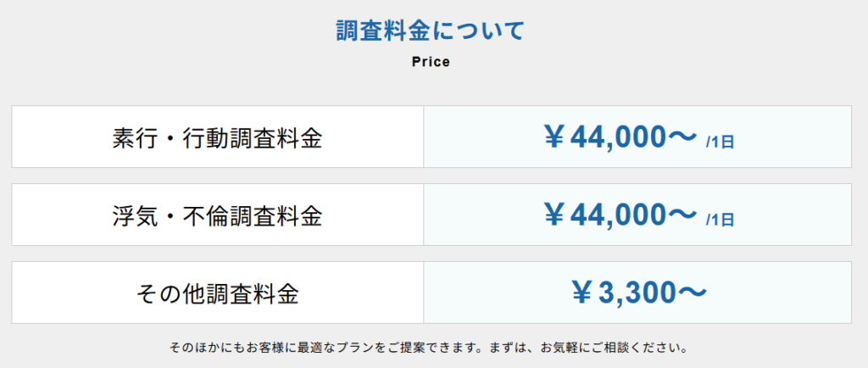This screenshot has width=868, height=368.
Task: Select the 素行・行動調査料金 row label
Action: pyautogui.click(x=217, y=137)
